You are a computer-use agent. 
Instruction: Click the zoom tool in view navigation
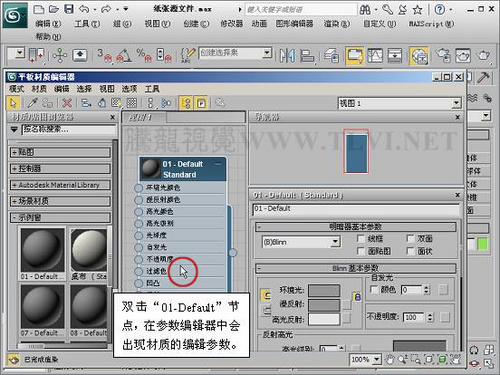(402, 359)
